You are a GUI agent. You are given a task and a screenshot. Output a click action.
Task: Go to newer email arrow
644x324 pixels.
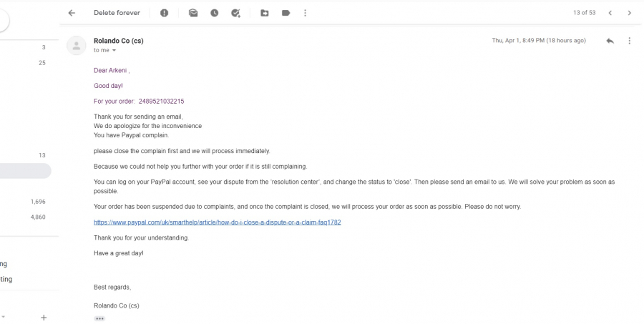pos(610,13)
